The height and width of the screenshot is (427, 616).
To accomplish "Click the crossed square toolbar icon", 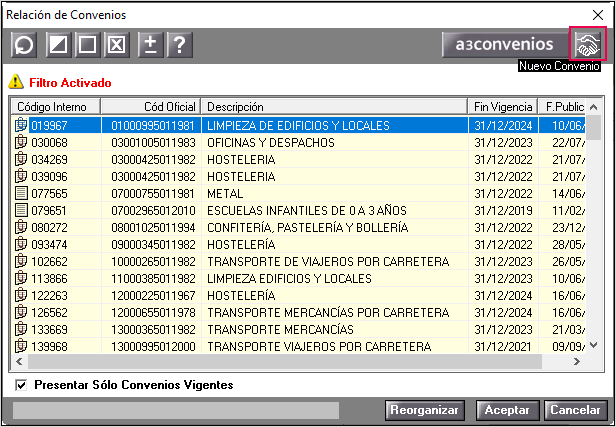I will pyautogui.click(x=117, y=45).
